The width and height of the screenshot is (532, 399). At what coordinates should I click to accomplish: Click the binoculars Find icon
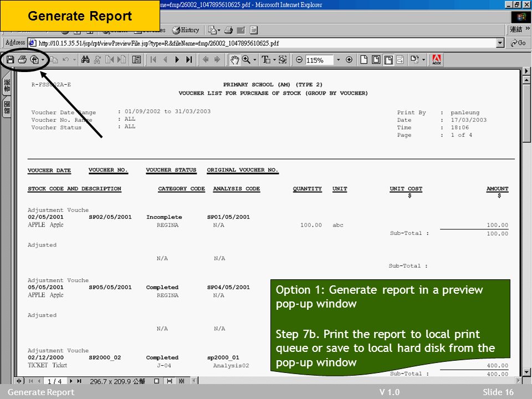click(x=85, y=60)
